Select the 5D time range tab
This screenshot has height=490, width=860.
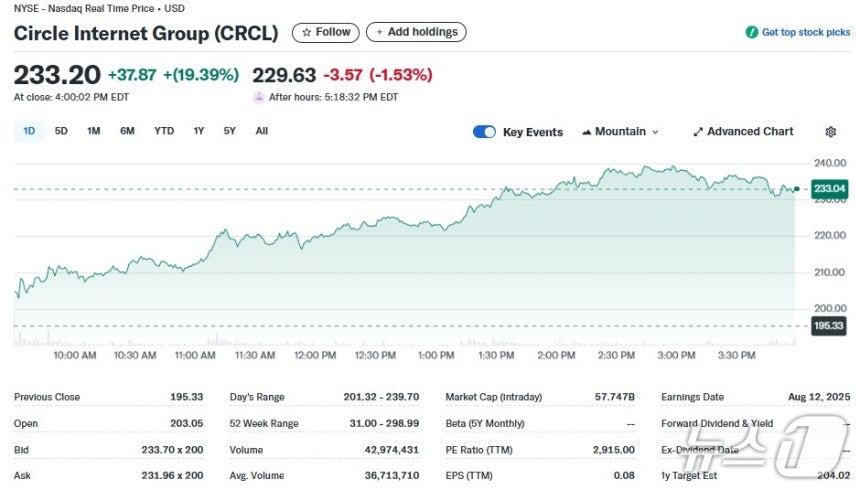[61, 131]
